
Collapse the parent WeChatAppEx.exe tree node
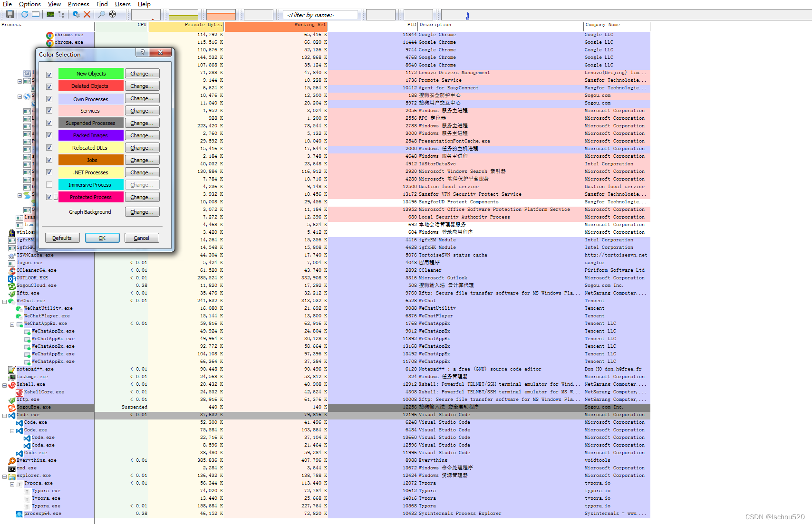click(12, 324)
